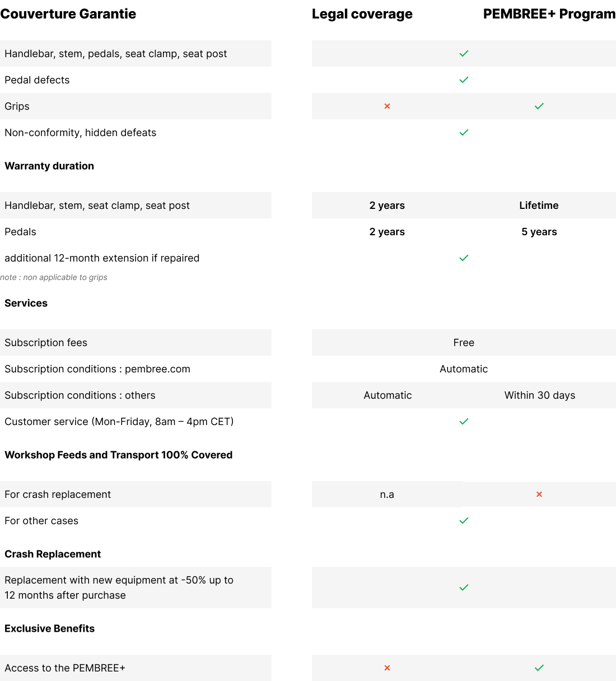Viewport: 616px width, 681px height.
Task: Click the green checkmark in Grips row
Action: 539,106
